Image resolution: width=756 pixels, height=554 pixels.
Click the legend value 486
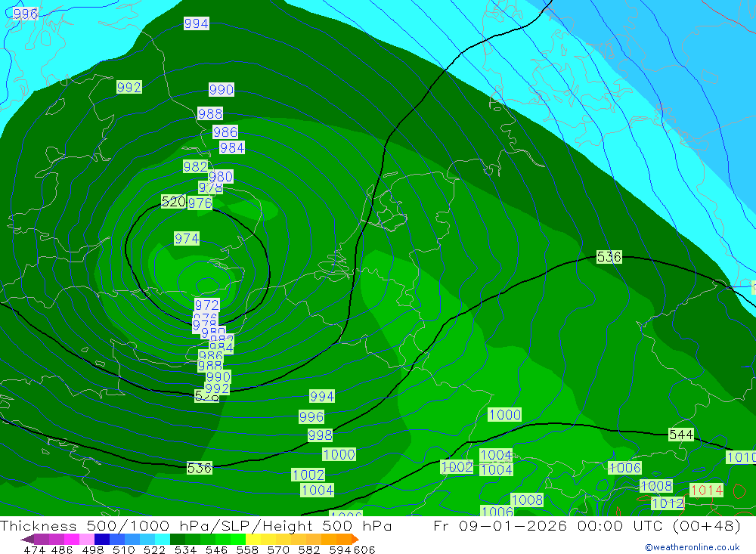point(62,549)
